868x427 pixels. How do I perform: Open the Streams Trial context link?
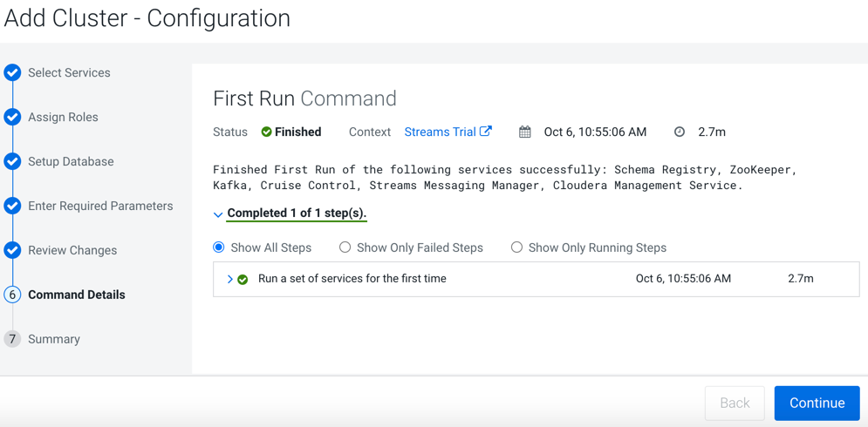440,132
